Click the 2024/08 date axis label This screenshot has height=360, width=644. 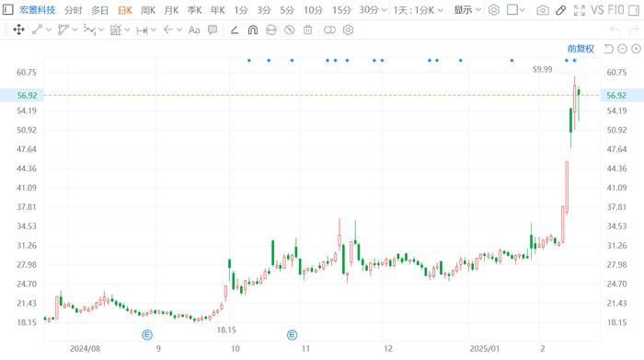click(85, 349)
